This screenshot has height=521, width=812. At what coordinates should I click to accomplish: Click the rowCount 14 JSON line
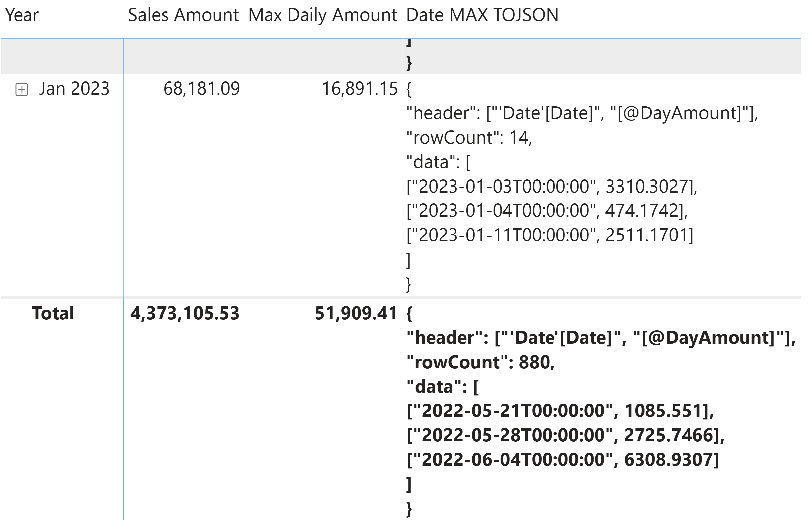469,138
